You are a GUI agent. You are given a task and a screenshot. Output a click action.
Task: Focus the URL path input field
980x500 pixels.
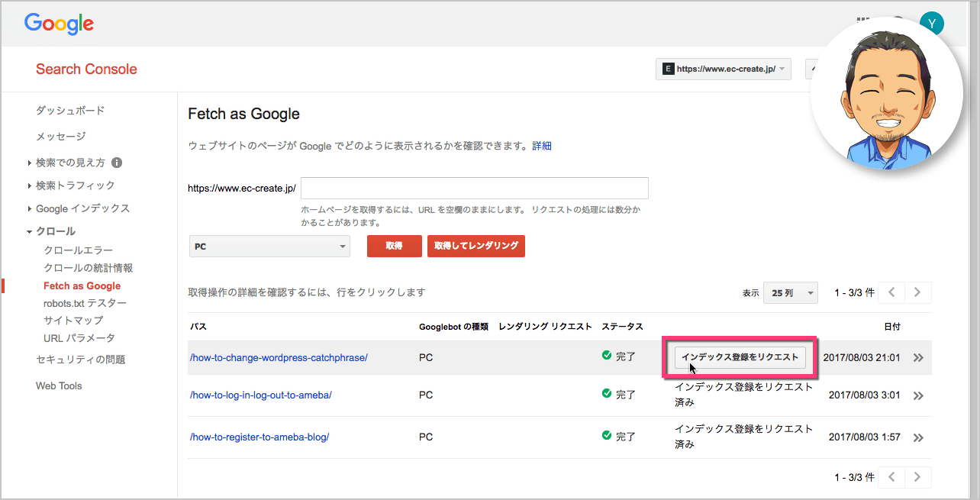[x=475, y=188]
